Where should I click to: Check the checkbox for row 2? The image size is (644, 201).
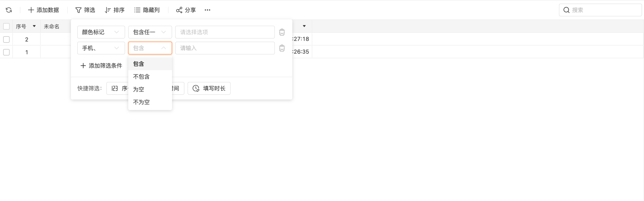tap(6, 39)
